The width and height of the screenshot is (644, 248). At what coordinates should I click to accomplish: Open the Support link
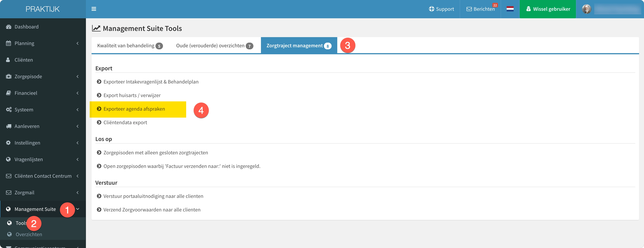(441, 9)
